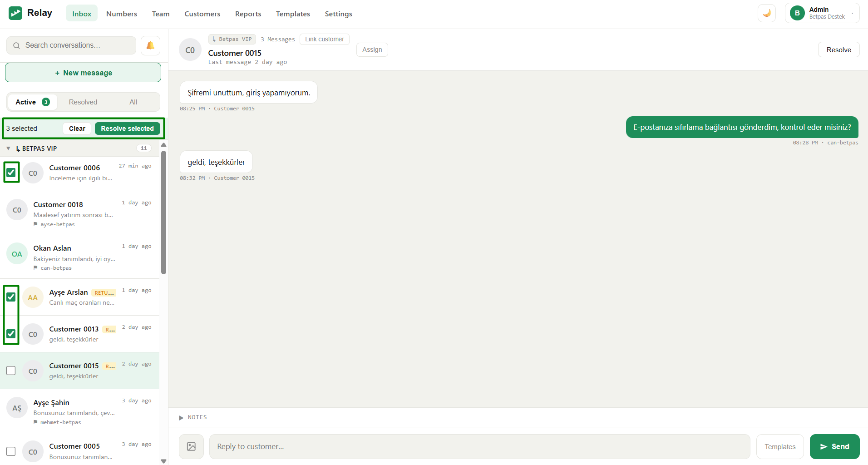Screen dimensions: 868x465
Task: Open the Inbox tab
Action: [82, 14]
